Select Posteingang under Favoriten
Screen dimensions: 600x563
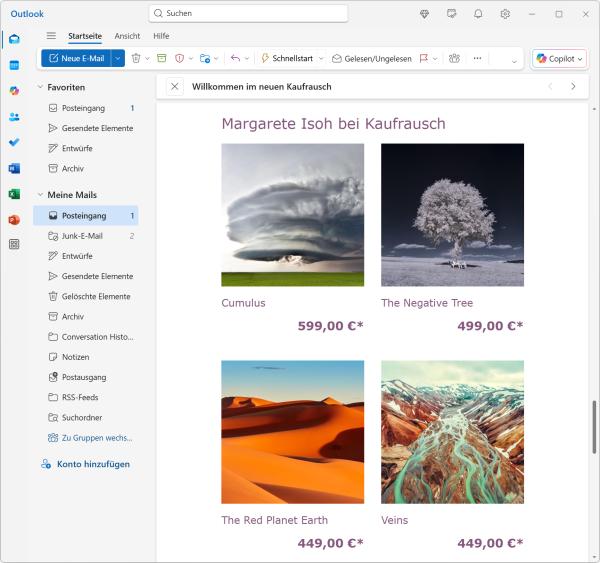tap(86, 108)
